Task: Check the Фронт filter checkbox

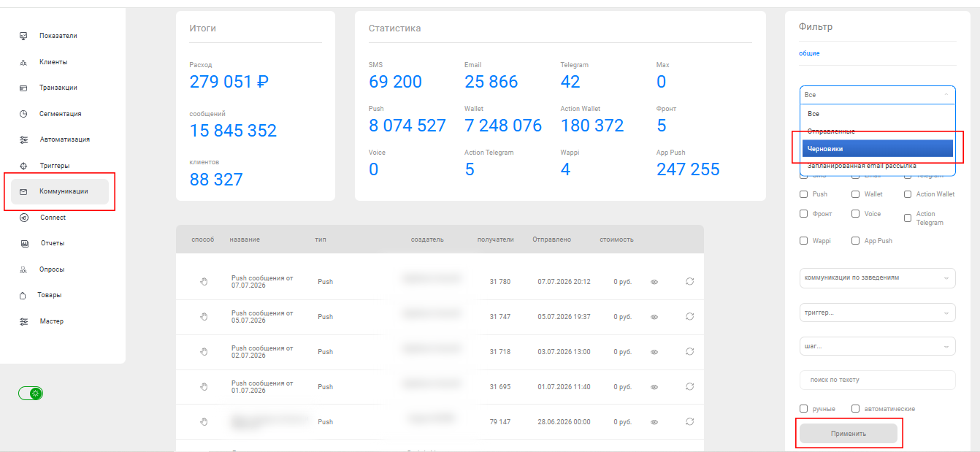Action: [x=804, y=215]
